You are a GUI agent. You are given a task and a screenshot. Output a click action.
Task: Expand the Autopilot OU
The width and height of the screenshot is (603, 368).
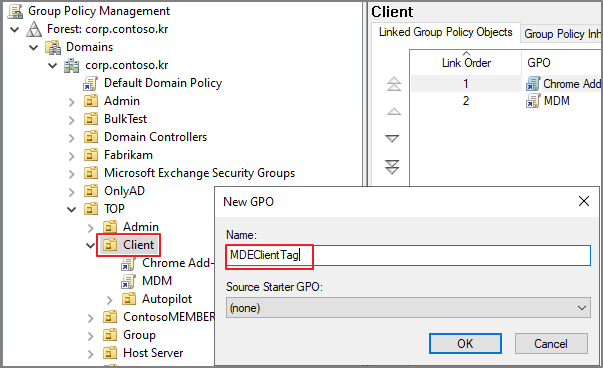[110, 300]
